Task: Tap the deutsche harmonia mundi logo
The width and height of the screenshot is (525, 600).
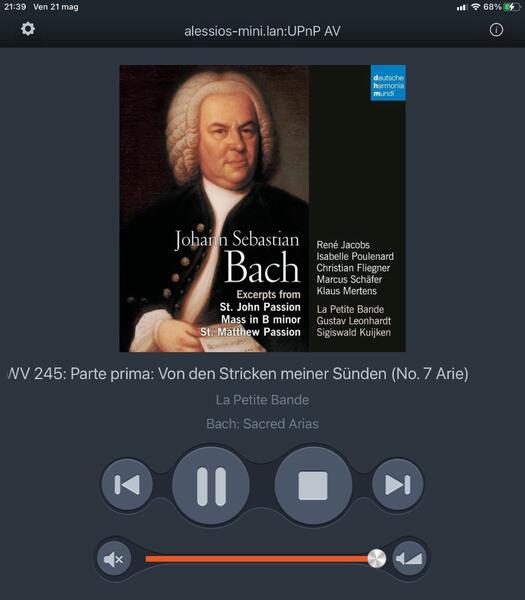Action: coord(388,83)
